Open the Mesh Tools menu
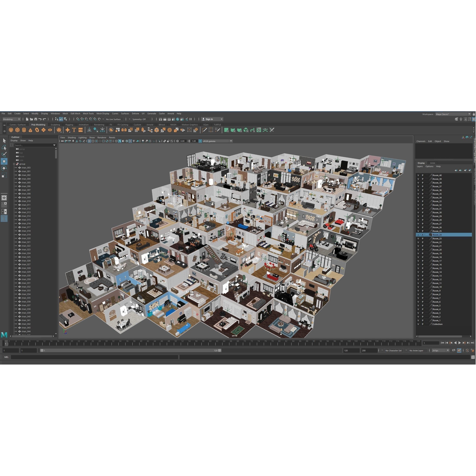Image resolution: width=476 pixels, height=476 pixels. point(88,114)
